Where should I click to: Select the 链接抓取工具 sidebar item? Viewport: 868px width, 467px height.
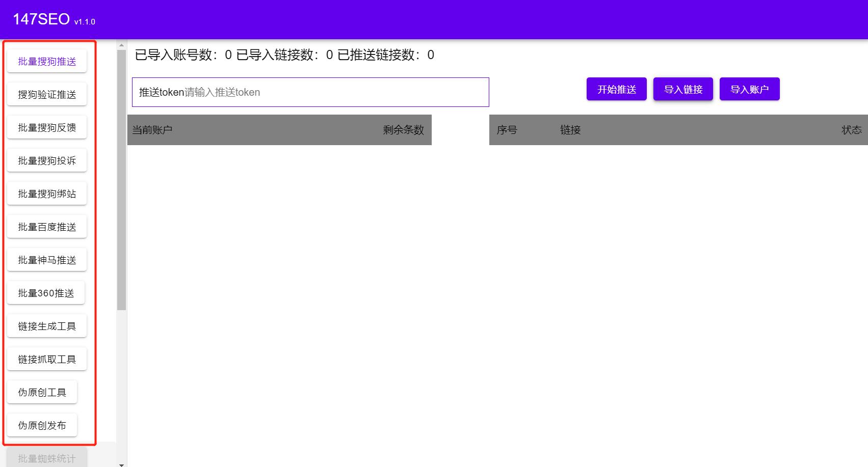46,359
